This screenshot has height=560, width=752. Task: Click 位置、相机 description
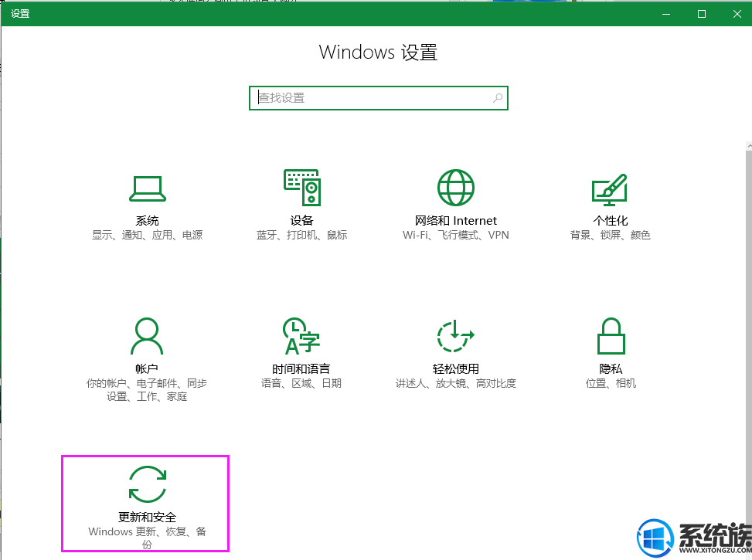[611, 383]
